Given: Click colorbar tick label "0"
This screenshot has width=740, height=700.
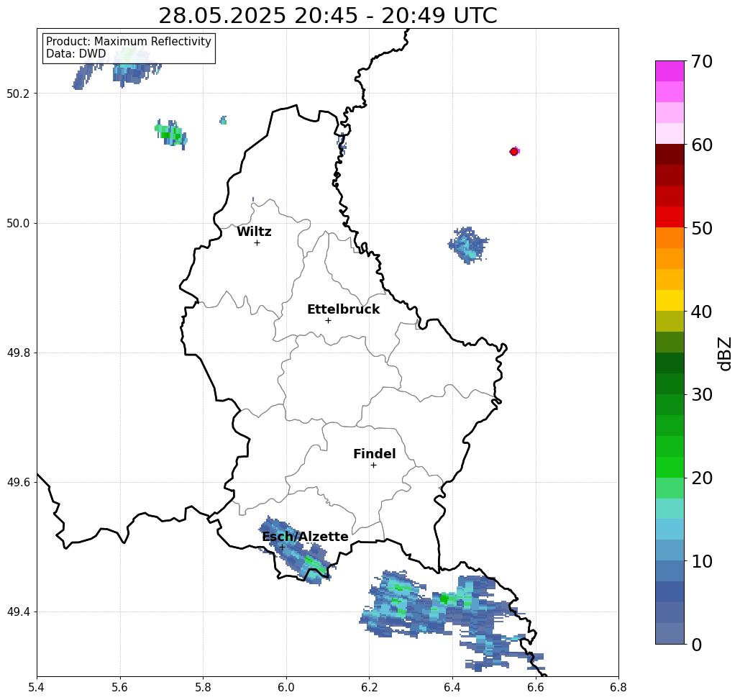Looking at the screenshot, I should point(697,645).
